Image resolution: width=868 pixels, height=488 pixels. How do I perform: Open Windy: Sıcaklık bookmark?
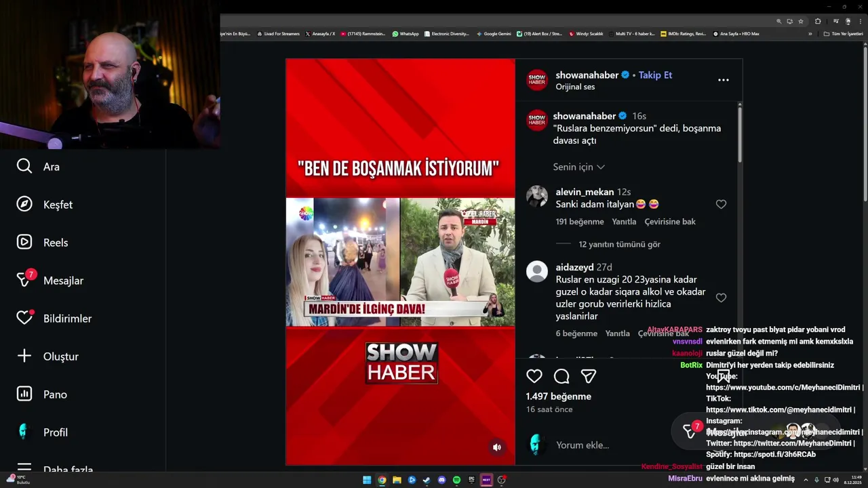coord(586,34)
